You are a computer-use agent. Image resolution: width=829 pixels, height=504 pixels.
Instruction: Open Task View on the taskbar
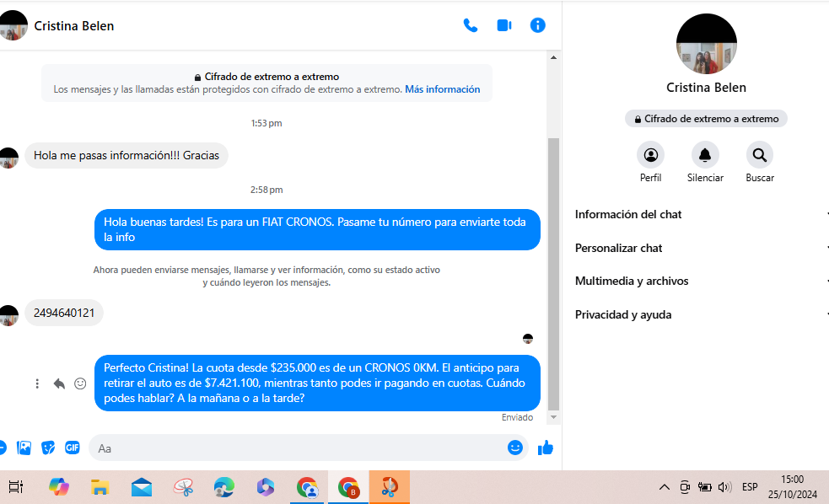pos(16,487)
